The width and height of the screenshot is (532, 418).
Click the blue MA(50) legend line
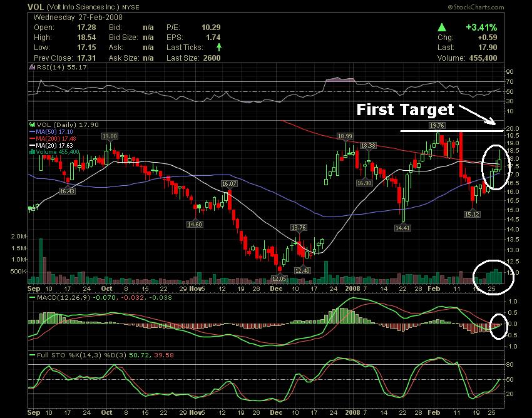(x=33, y=131)
